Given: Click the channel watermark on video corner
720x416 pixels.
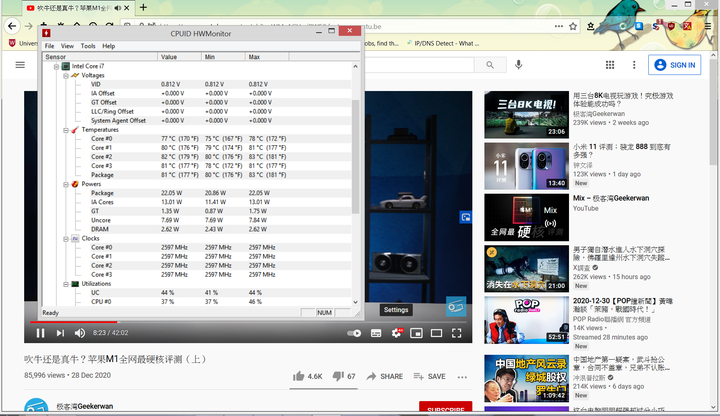Looking at the screenshot, I should pos(456,306).
